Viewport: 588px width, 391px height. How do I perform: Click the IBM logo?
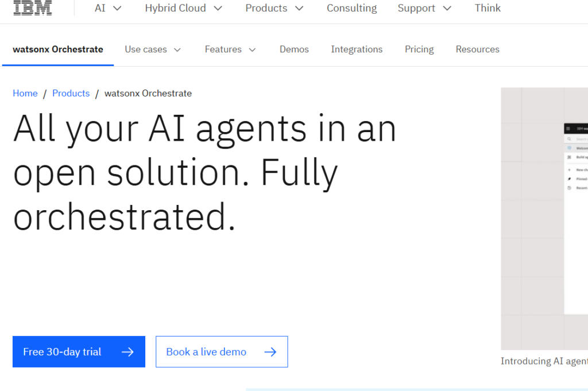point(33,8)
